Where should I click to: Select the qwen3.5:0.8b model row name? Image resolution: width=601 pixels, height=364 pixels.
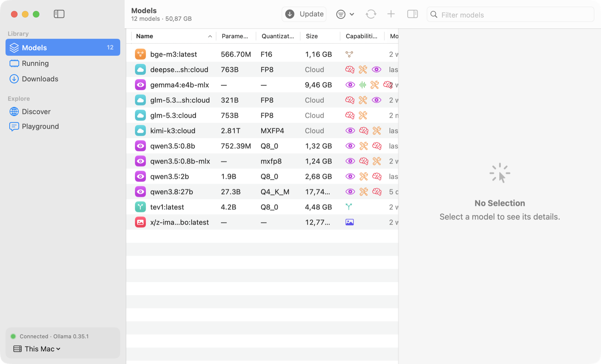[x=173, y=146]
